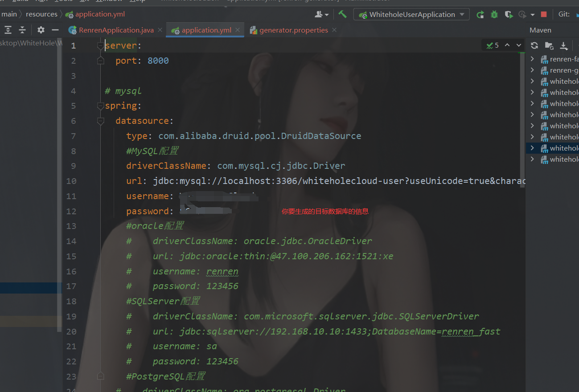Click the inspection checkmark showing 5
The height and width of the screenshot is (392, 579).
click(493, 45)
